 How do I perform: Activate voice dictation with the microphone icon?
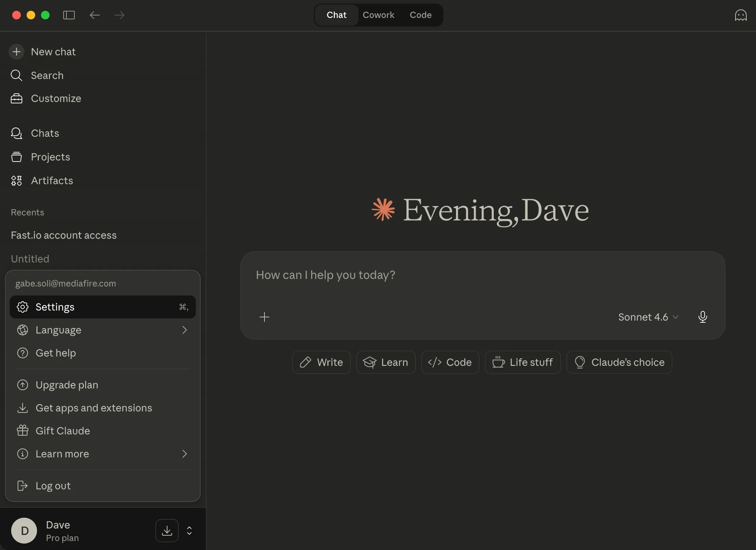tap(702, 317)
